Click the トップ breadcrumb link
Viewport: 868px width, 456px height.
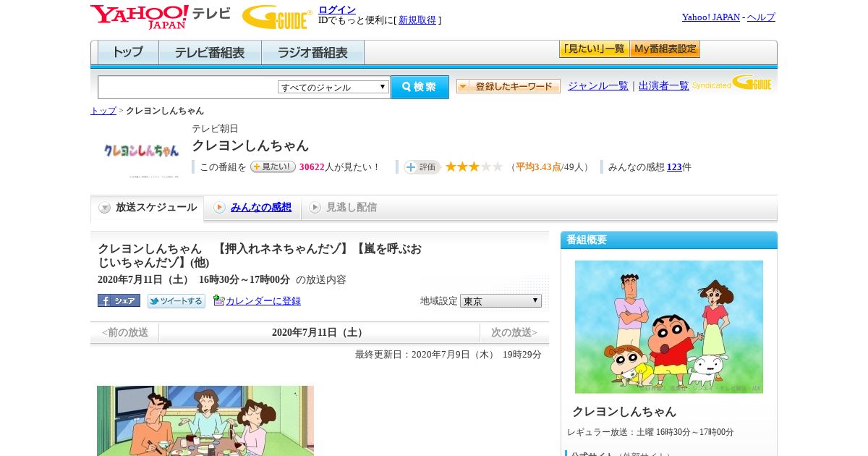click(x=103, y=111)
